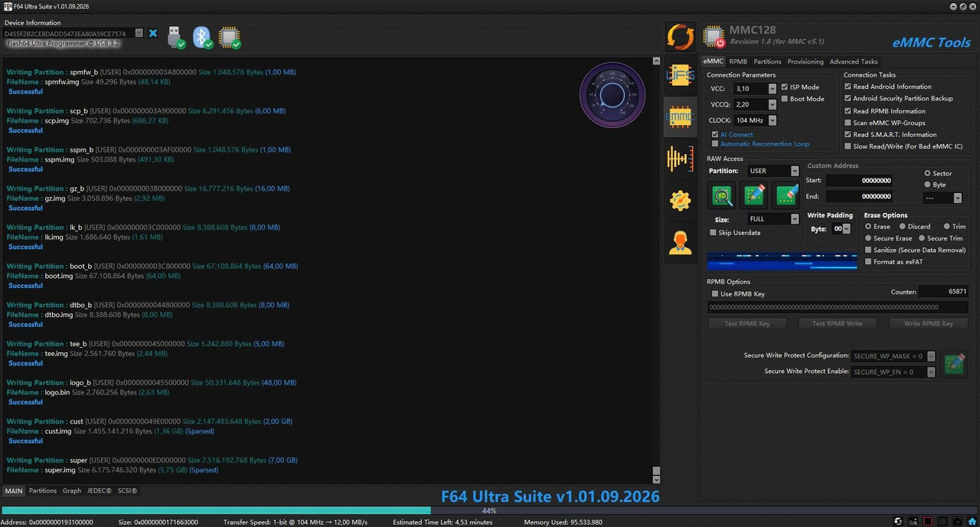This screenshot has width=980, height=527.
Task: Open the Secure Write Protect Configuration dropdown
Action: coord(931,356)
